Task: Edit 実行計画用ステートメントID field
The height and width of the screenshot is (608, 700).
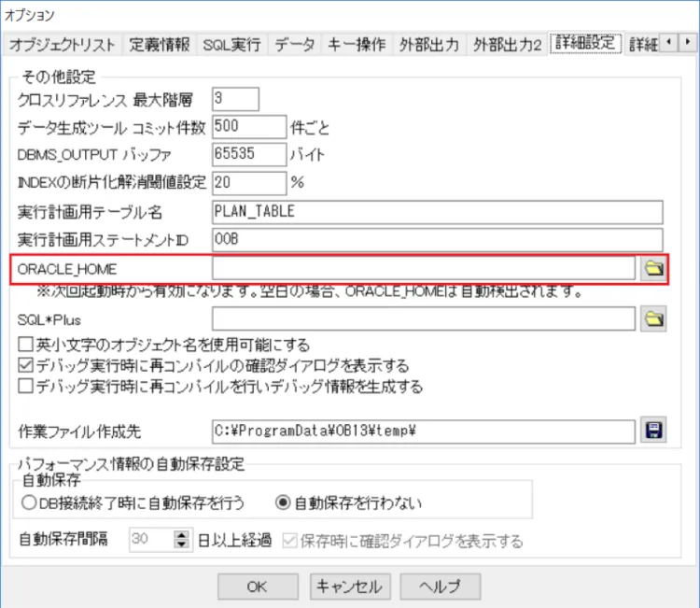Action: pos(438,240)
